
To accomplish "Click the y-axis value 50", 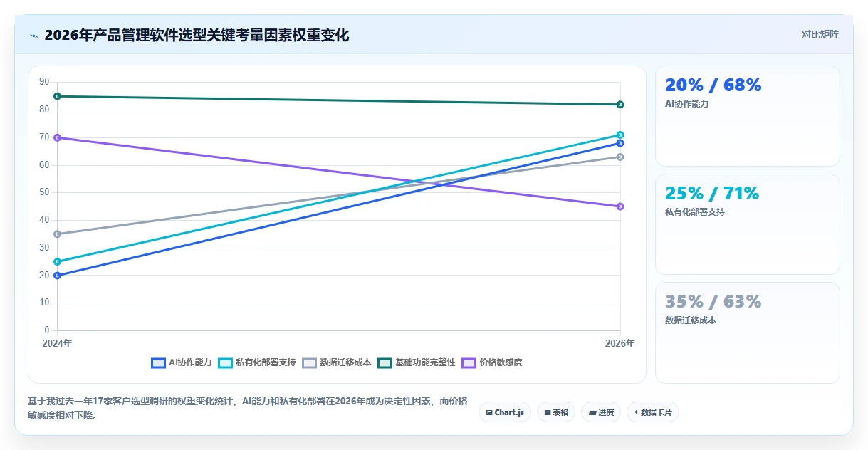I will tap(44, 192).
